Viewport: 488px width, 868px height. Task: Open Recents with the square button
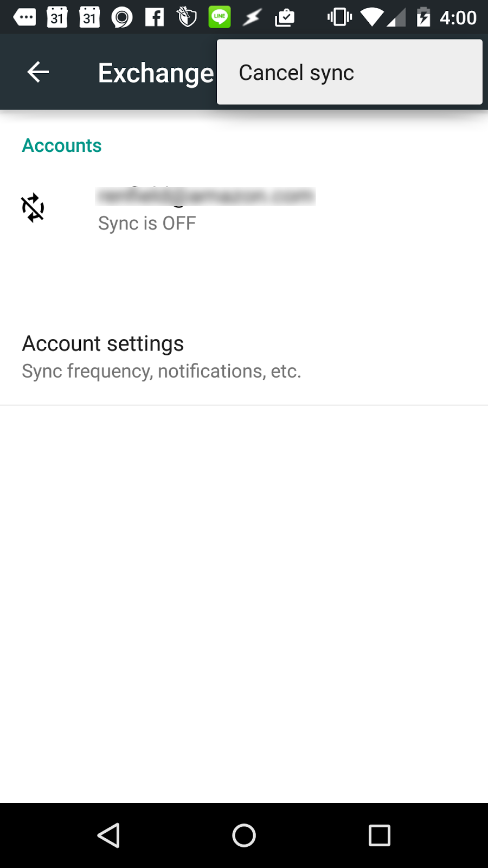379,835
